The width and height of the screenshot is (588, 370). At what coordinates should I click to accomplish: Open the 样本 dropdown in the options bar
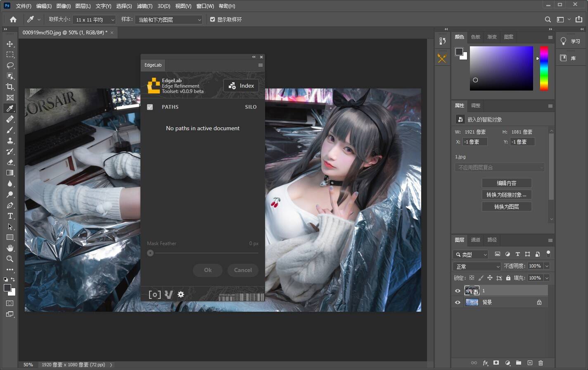click(x=168, y=19)
